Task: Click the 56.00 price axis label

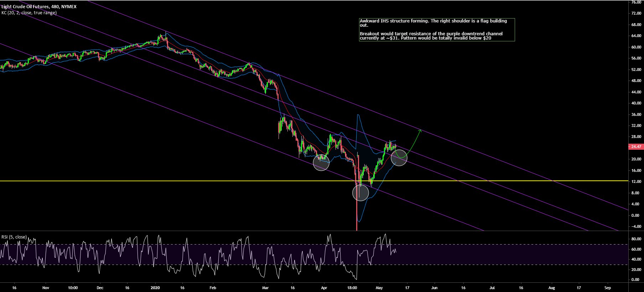Action: pos(636,58)
